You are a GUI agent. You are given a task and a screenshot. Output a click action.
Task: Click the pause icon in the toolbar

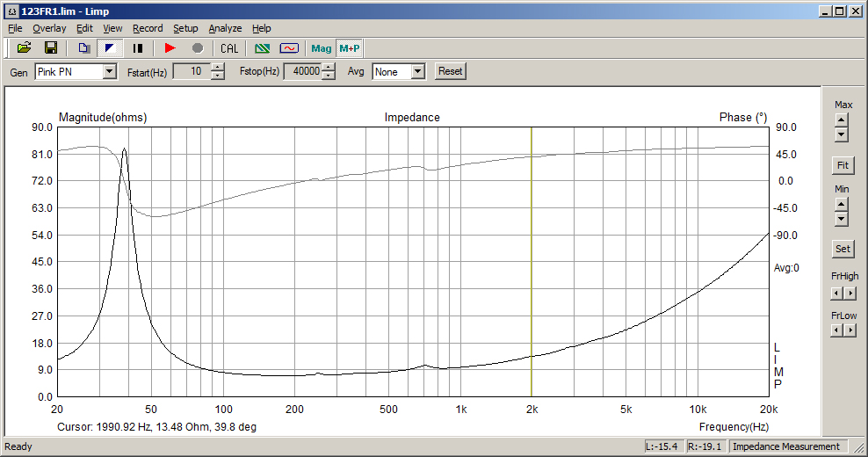coord(138,48)
